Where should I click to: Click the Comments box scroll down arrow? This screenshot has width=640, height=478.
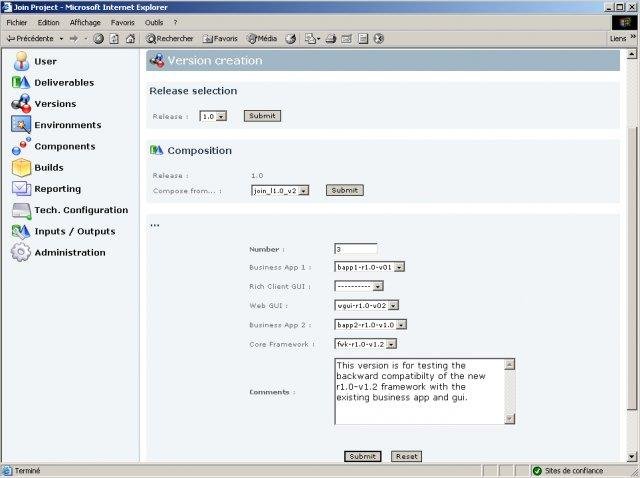(509, 419)
